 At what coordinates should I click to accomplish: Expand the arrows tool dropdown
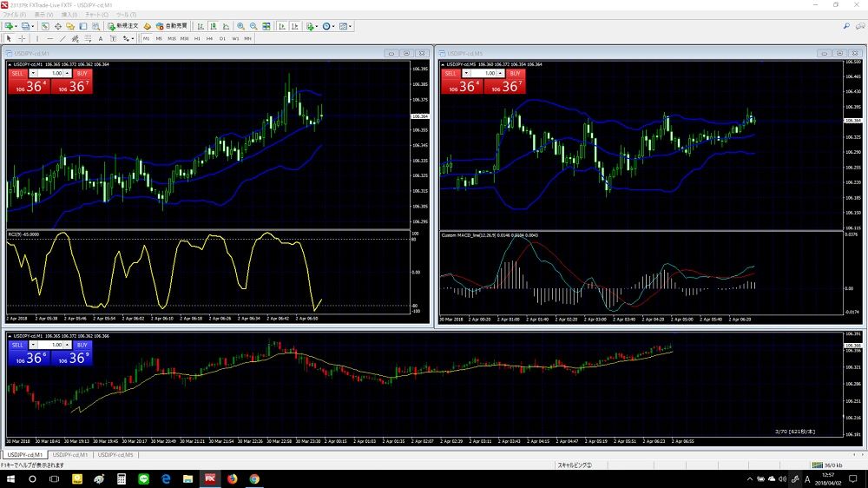pyautogui.click(x=132, y=39)
